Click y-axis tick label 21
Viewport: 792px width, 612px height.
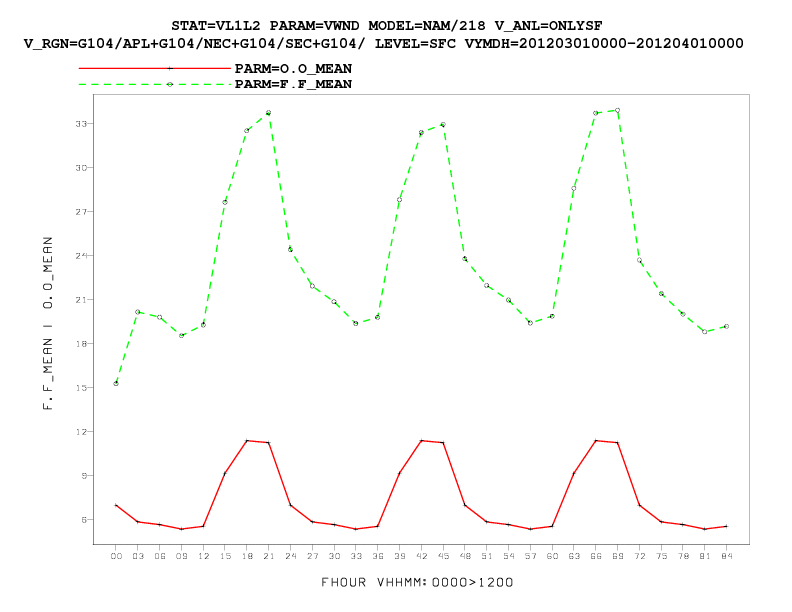click(x=81, y=299)
